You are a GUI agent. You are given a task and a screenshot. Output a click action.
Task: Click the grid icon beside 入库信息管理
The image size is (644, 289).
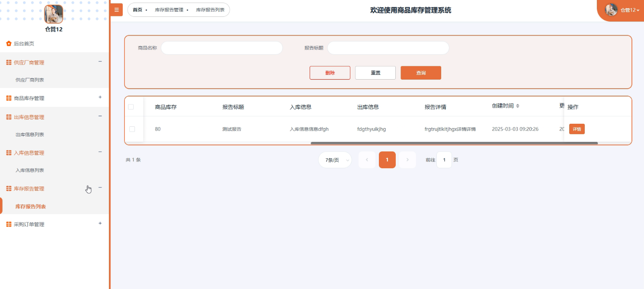pyautogui.click(x=9, y=153)
